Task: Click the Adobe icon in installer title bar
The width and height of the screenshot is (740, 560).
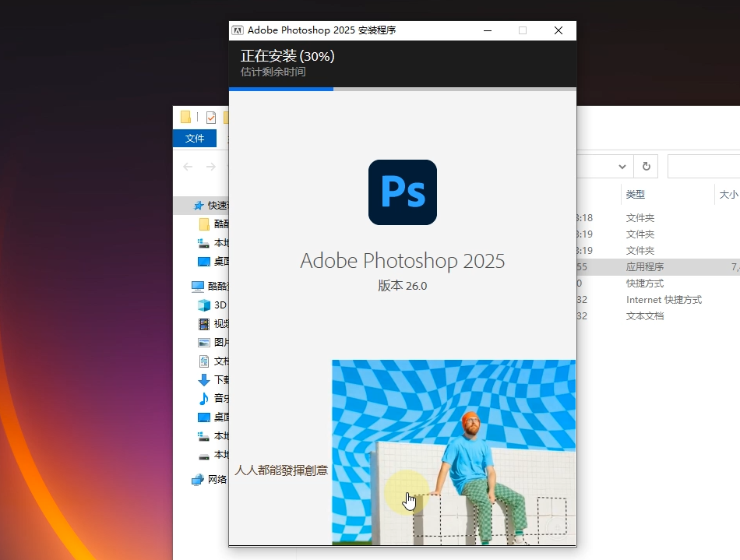Action: pos(238,30)
